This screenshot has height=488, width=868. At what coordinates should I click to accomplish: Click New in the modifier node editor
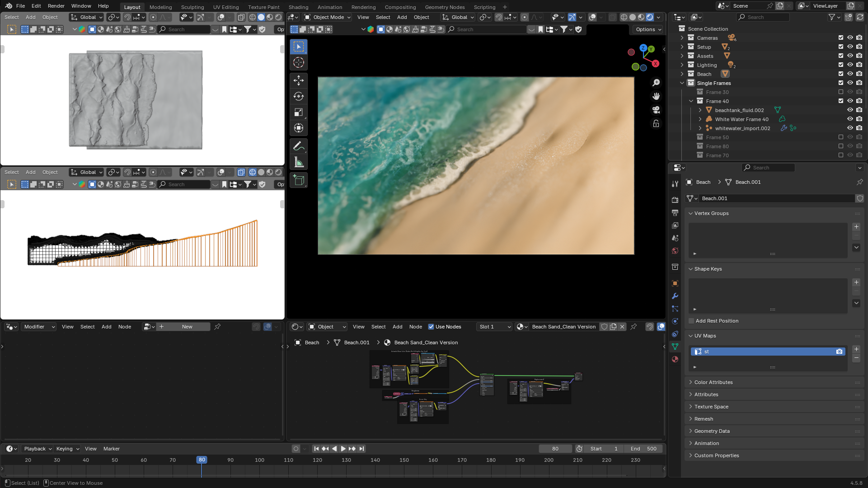tap(183, 327)
